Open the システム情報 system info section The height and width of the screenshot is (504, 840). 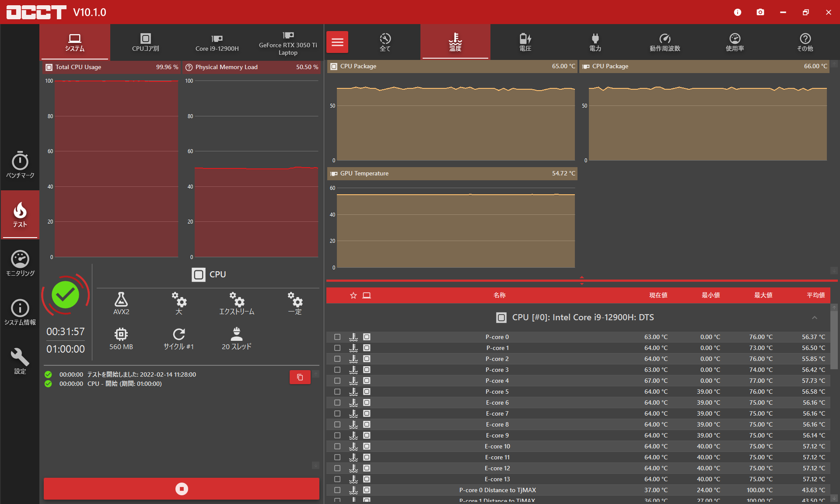click(x=20, y=312)
